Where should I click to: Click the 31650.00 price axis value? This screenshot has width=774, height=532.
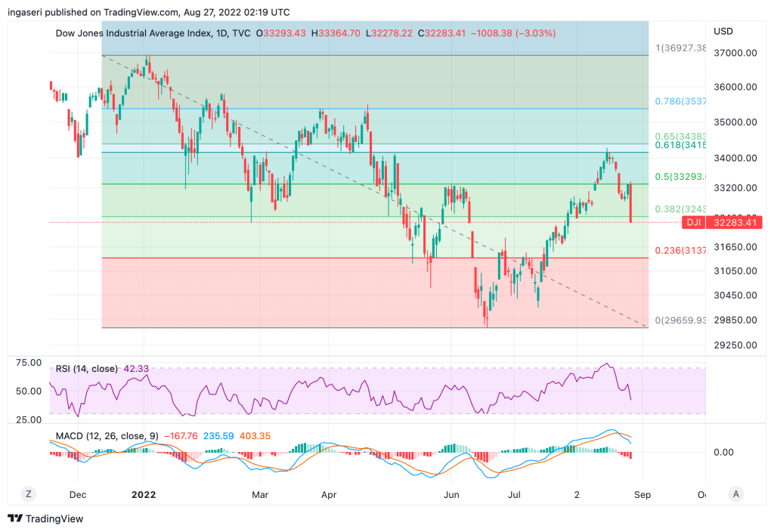pyautogui.click(x=735, y=247)
